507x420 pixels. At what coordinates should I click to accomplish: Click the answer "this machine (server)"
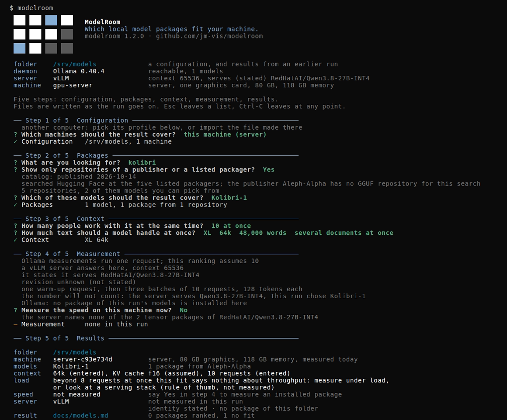click(225, 134)
